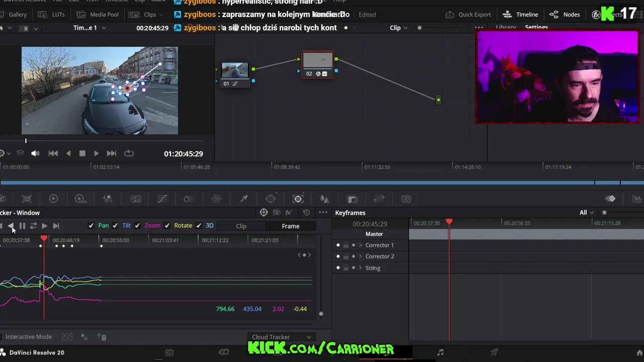Toggle the Nodes panel button
Image resolution: width=644 pixels, height=362 pixels.
tap(565, 15)
